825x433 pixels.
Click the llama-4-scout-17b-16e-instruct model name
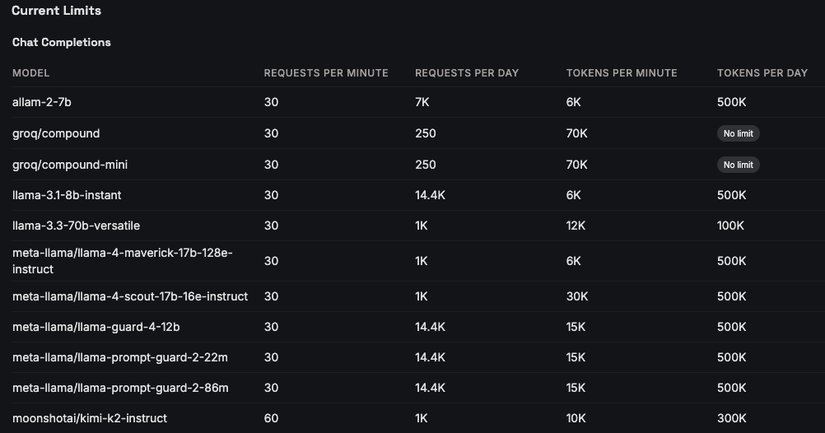(130, 297)
